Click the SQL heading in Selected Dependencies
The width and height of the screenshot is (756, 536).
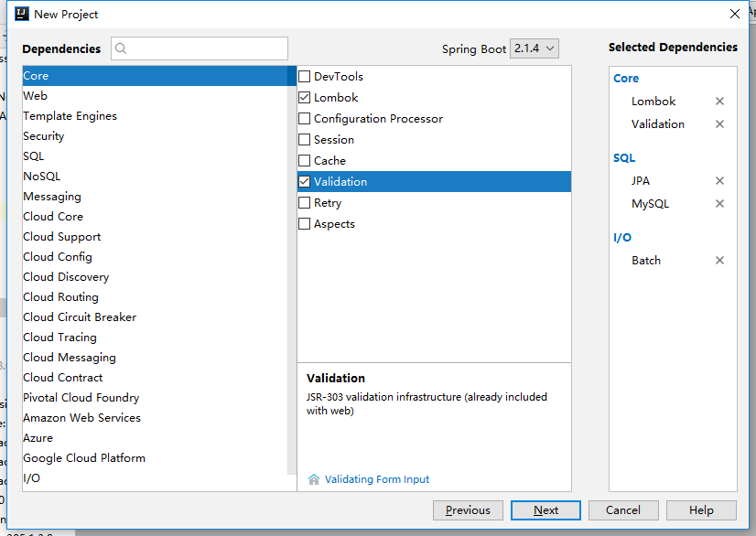coord(624,158)
